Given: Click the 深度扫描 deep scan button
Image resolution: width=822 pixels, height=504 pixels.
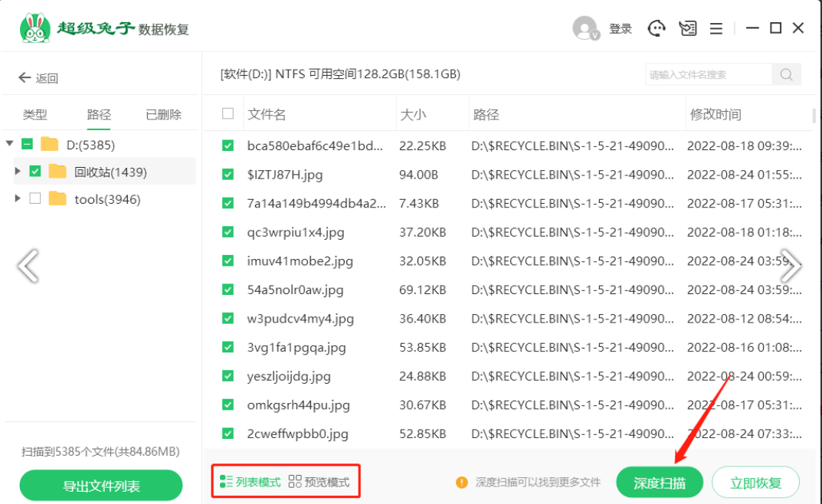Looking at the screenshot, I should click(x=660, y=482).
